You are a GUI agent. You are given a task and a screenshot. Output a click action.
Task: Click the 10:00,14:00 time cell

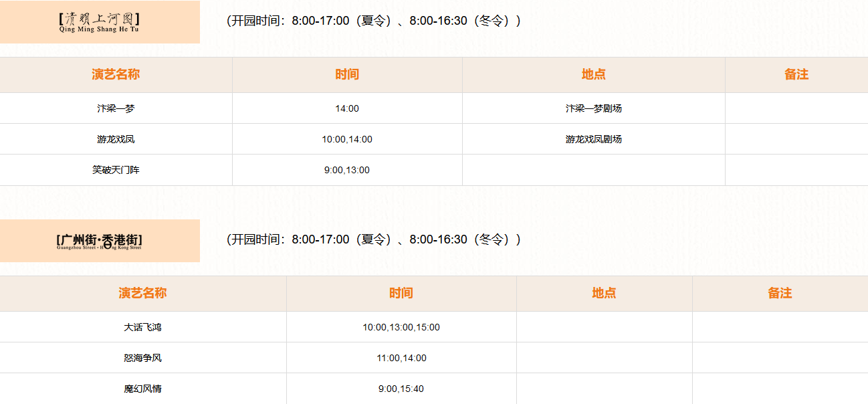click(x=347, y=139)
